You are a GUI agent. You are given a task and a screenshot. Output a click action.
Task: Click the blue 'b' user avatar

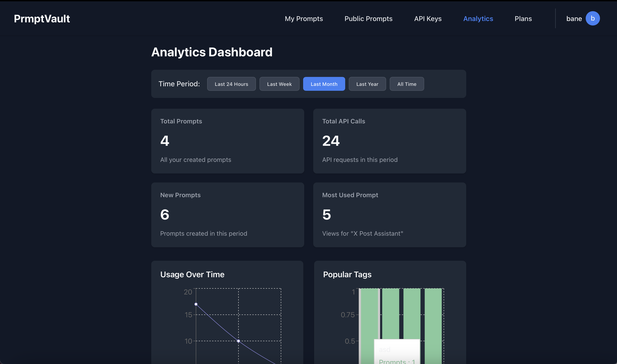pyautogui.click(x=592, y=18)
